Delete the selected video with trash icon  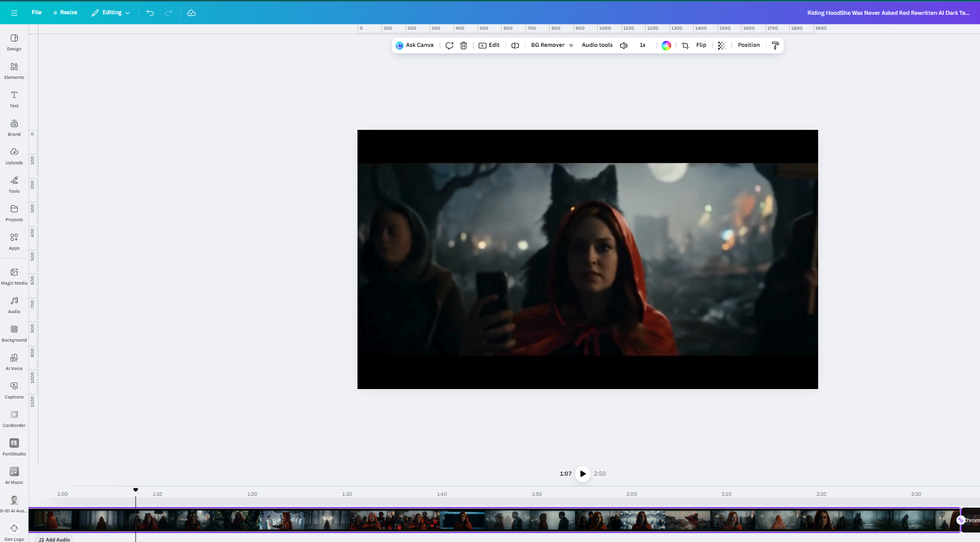464,46
